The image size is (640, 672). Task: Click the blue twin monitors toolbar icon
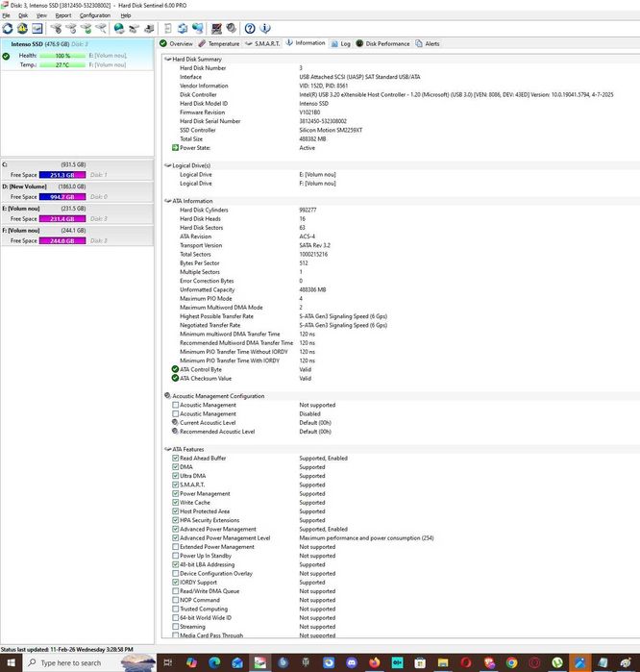click(198, 29)
